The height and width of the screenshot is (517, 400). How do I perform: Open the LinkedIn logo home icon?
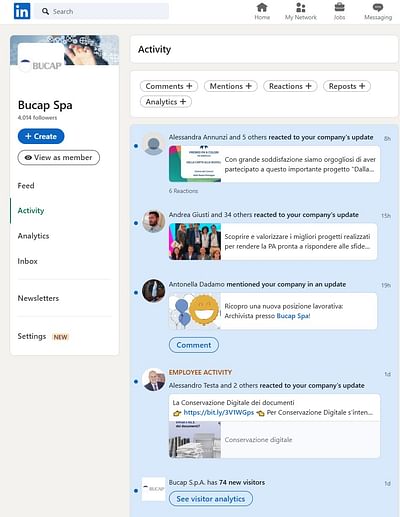pos(22,11)
